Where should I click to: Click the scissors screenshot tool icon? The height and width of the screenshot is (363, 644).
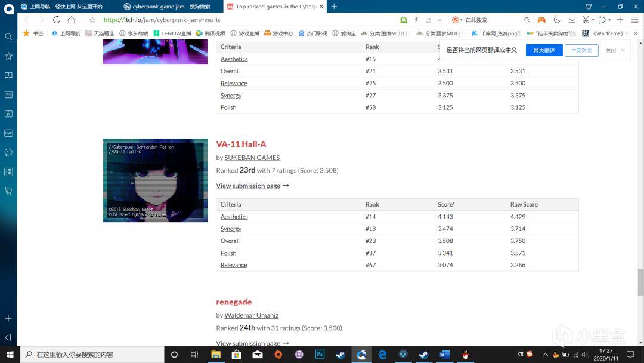click(x=586, y=20)
